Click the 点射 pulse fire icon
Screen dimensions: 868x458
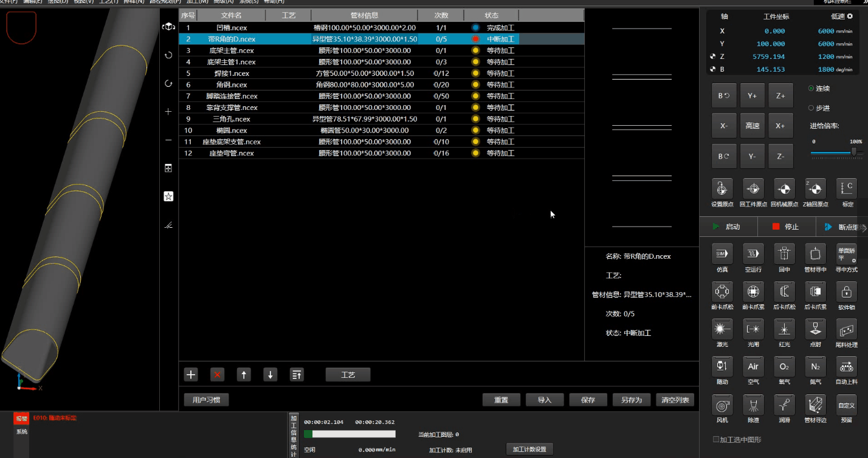tap(815, 329)
